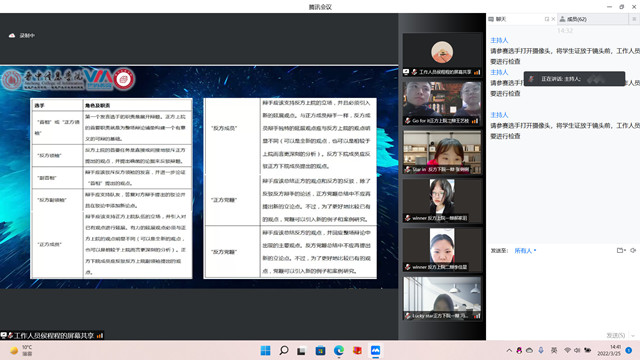The image size is (640, 360).
Task: Pop out the chat panel
Action: point(547,19)
